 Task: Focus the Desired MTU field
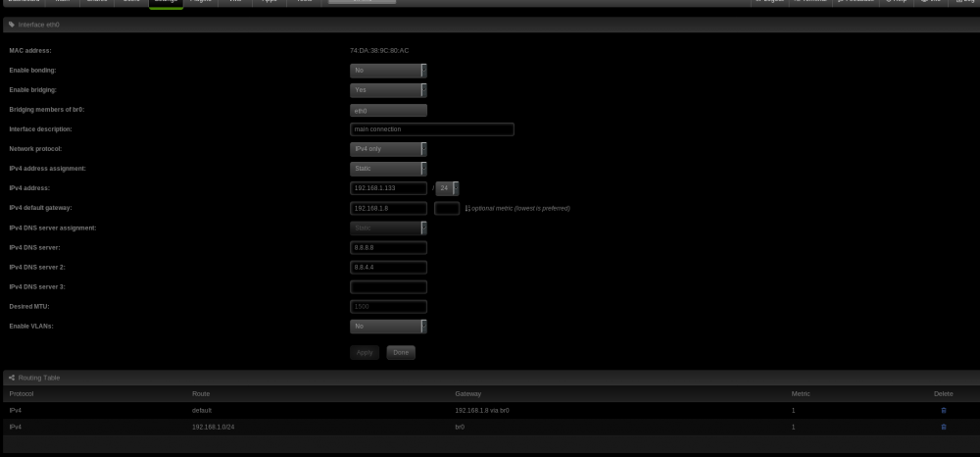(388, 307)
